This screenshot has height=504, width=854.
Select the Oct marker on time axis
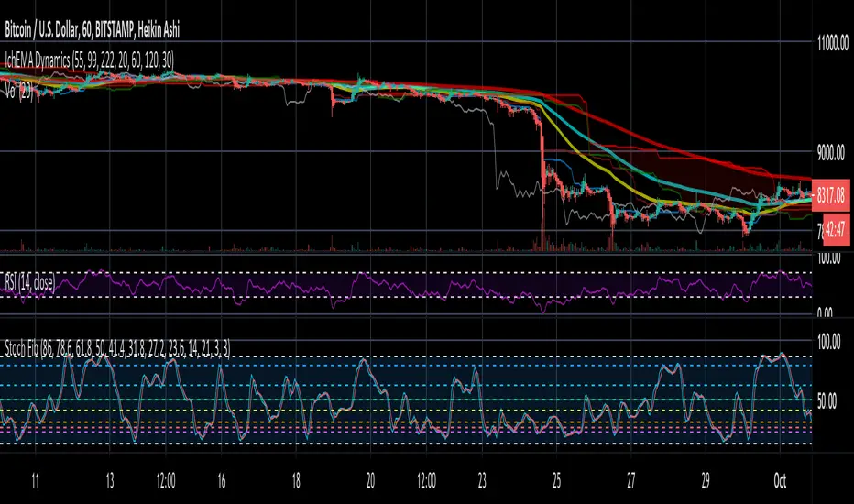[x=780, y=480]
